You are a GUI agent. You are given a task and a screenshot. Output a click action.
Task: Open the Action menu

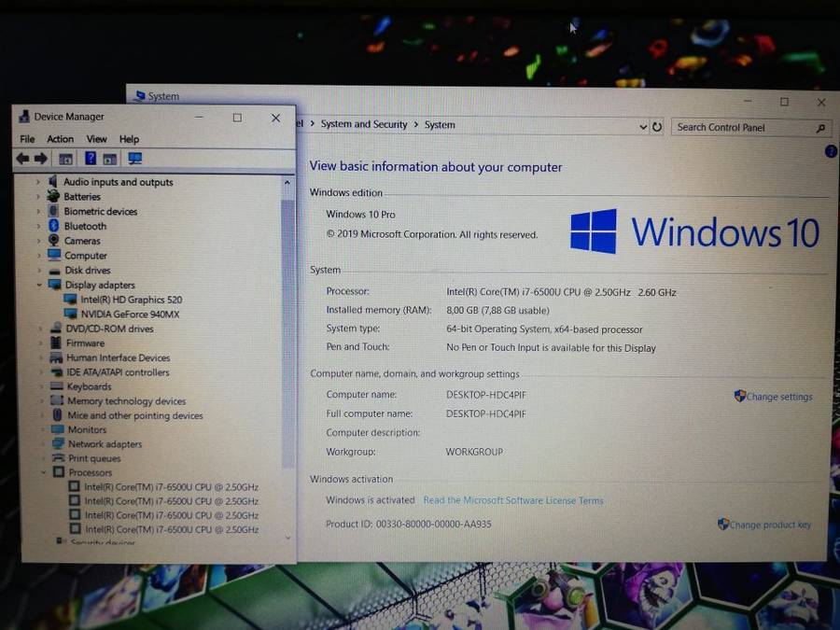point(60,138)
